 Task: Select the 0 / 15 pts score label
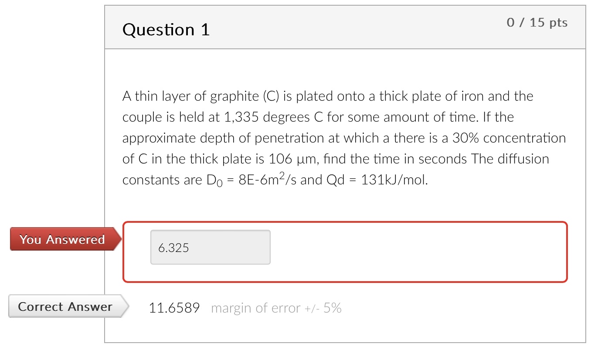[537, 22]
